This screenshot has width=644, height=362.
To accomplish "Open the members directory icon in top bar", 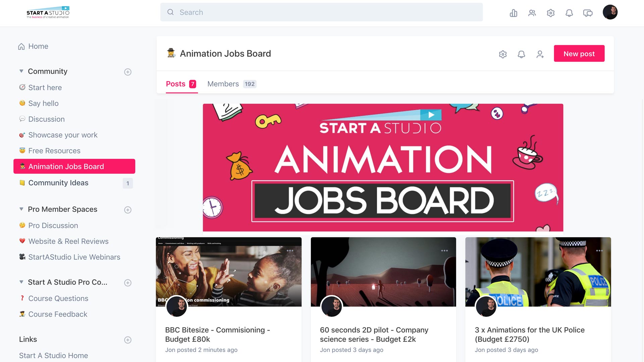I will 532,12.
